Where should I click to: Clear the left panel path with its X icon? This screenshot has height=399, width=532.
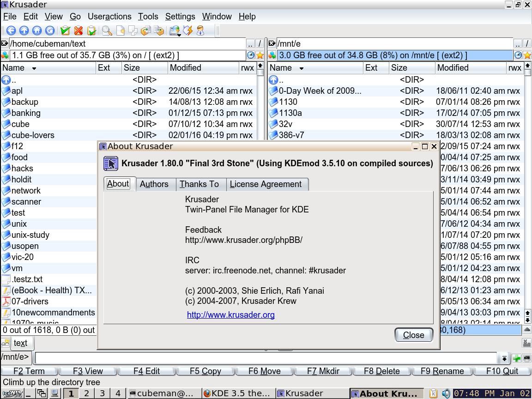pos(5,43)
